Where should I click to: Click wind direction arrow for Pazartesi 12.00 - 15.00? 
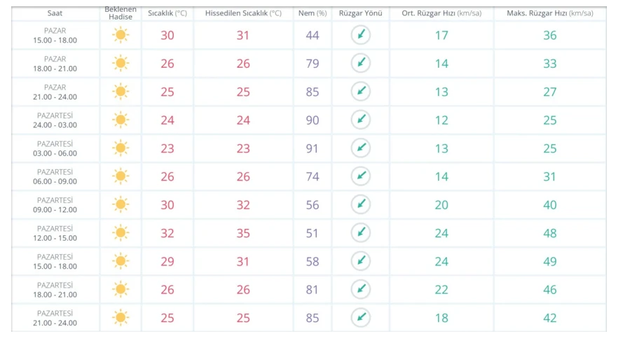click(361, 232)
